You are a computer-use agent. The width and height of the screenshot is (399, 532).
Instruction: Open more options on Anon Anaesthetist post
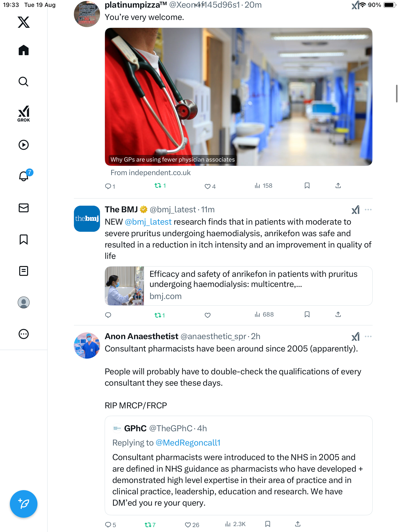pos(368,336)
